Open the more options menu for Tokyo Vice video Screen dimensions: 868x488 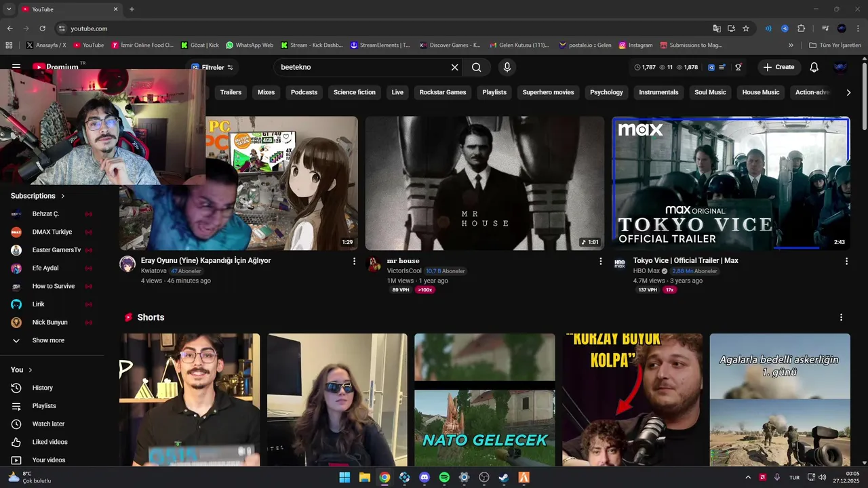(x=846, y=261)
